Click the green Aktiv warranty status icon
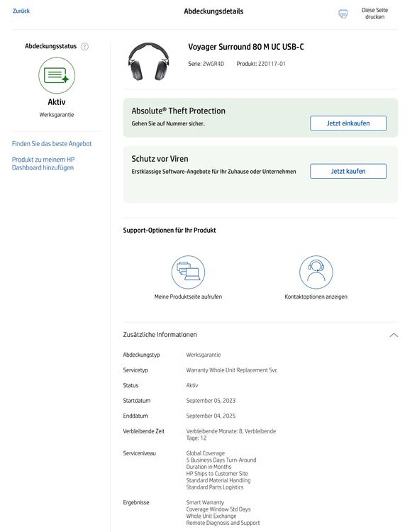 coord(57,75)
